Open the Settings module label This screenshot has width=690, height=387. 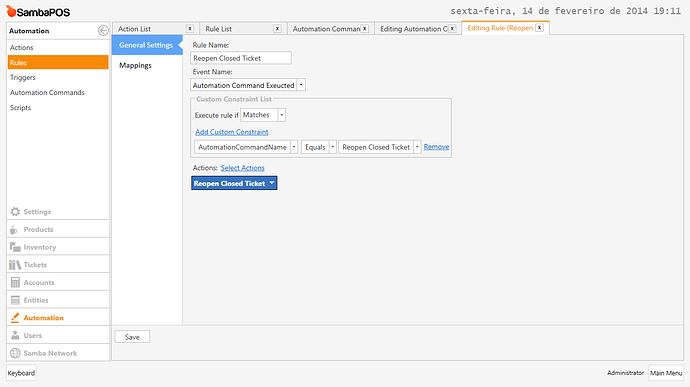(37, 212)
